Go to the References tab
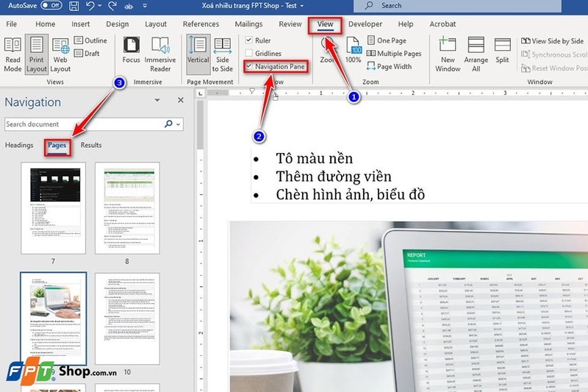Screen dimensions: 588x392 [201, 24]
